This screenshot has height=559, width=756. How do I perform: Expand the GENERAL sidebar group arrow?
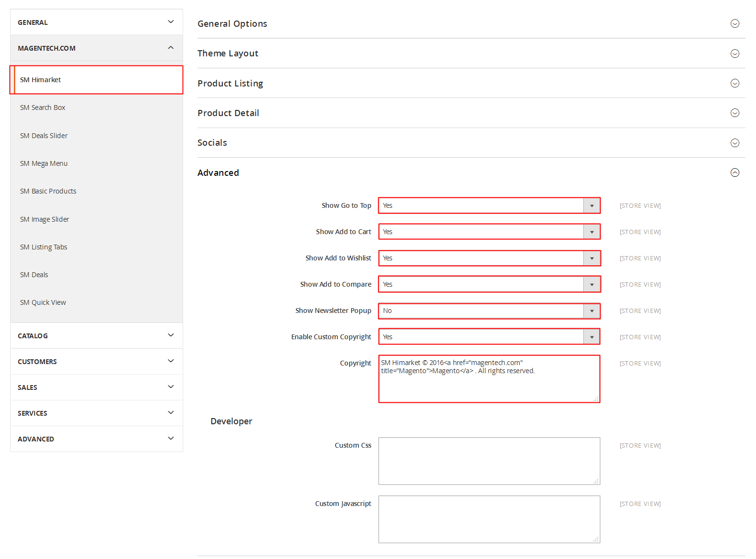(x=171, y=22)
